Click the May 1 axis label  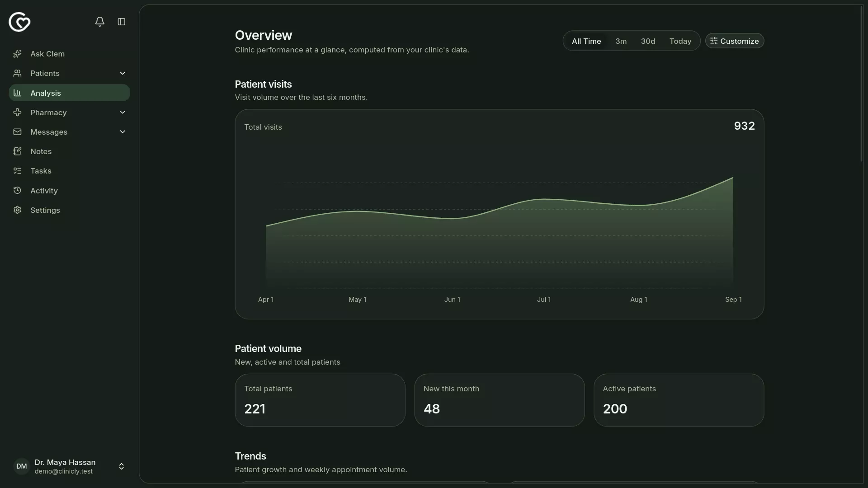[x=358, y=300]
